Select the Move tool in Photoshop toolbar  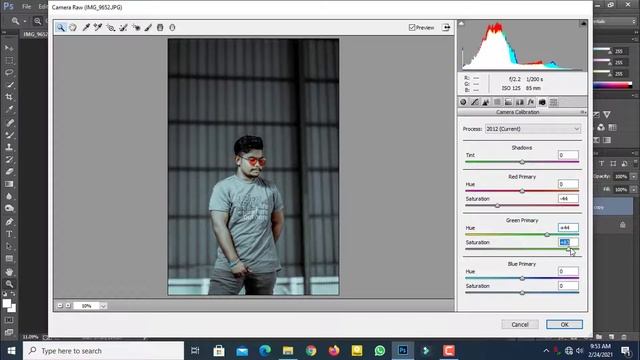[9, 48]
